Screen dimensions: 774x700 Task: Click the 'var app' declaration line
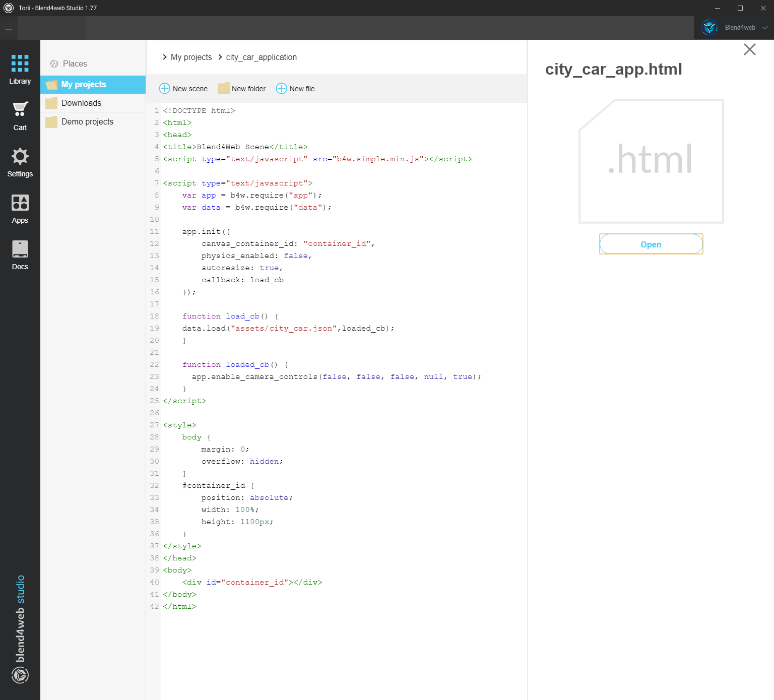[252, 196]
